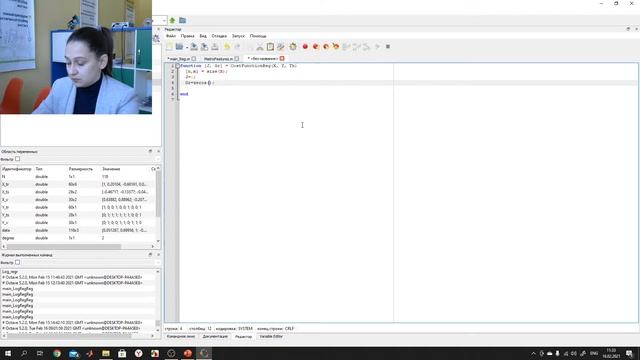Open the Помощь menu
Image resolution: width=640 pixels, height=360 pixels.
click(258, 36)
